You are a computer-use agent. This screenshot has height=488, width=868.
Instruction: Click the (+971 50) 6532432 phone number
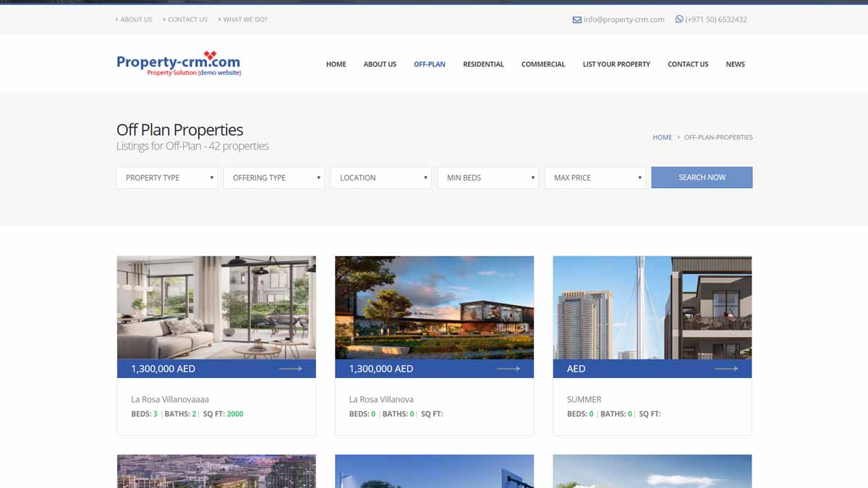tap(716, 20)
